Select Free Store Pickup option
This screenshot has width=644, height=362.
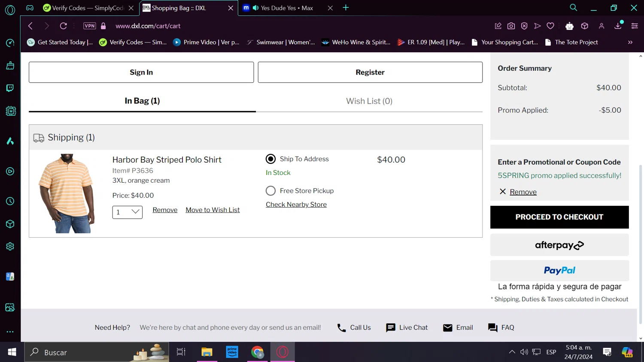pyautogui.click(x=270, y=191)
